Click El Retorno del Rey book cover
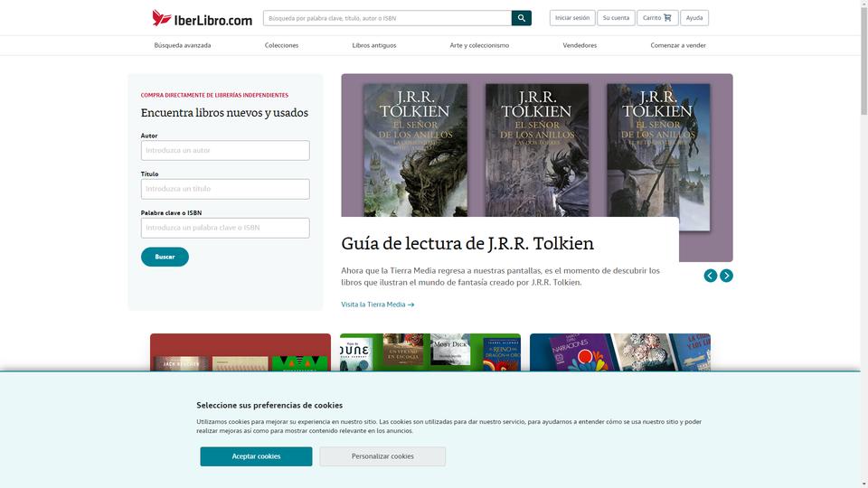Screen dimensions: 868x488 [658, 156]
